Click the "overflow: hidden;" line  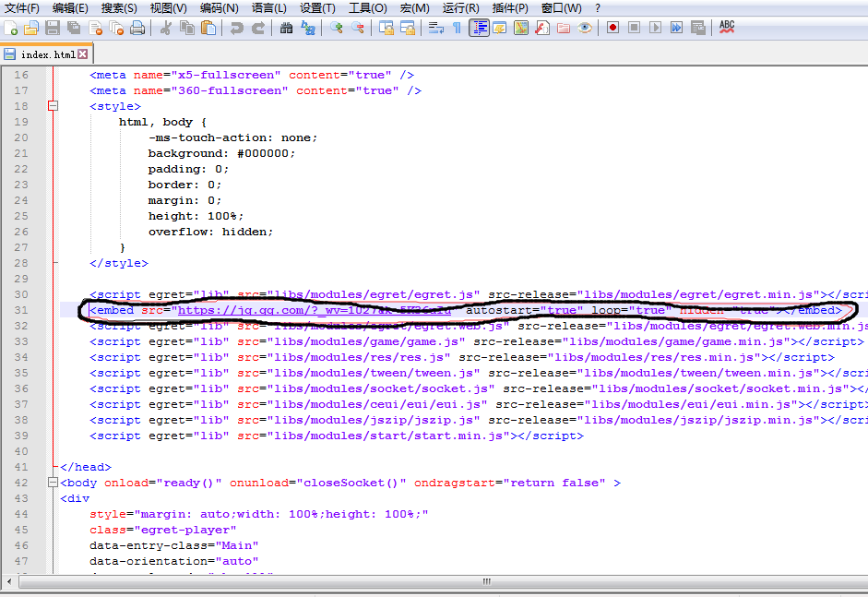pos(210,232)
